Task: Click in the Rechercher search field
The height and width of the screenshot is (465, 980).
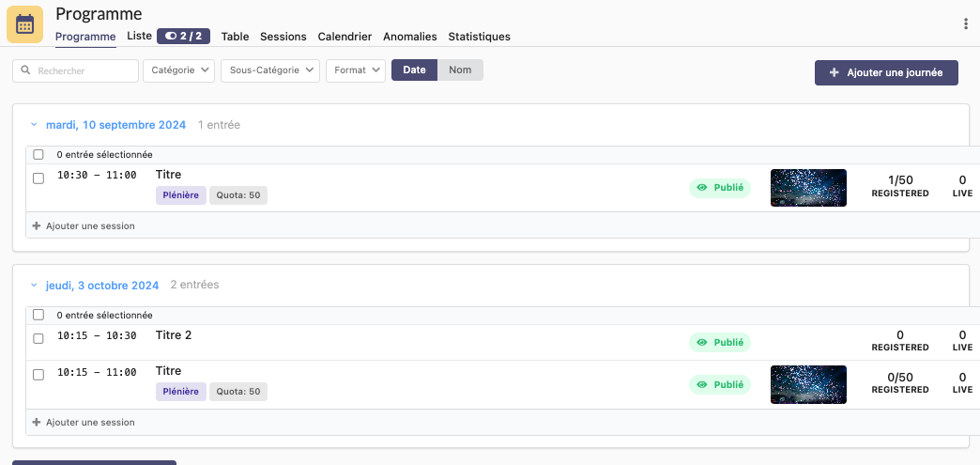Action: tap(84, 70)
